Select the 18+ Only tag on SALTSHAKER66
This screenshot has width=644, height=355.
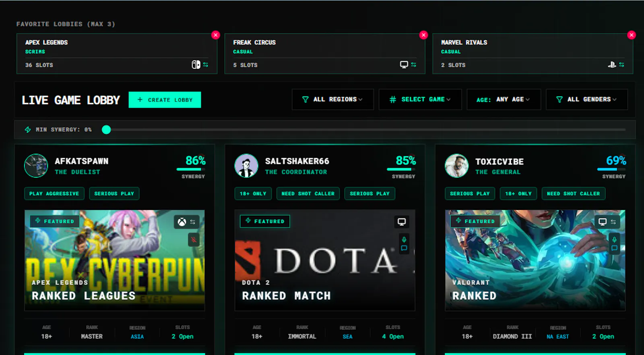point(253,194)
